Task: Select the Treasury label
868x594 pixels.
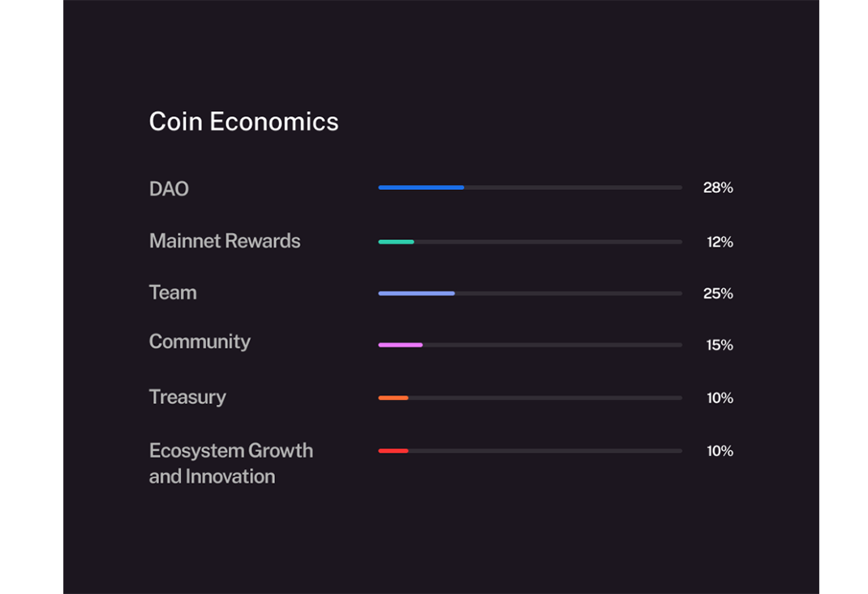Action: [187, 397]
